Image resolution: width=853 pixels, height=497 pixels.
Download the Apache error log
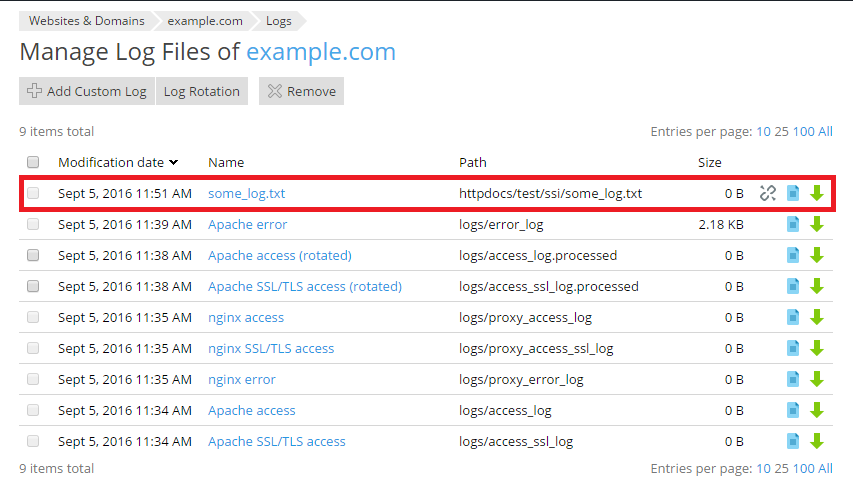pyautogui.click(x=817, y=224)
